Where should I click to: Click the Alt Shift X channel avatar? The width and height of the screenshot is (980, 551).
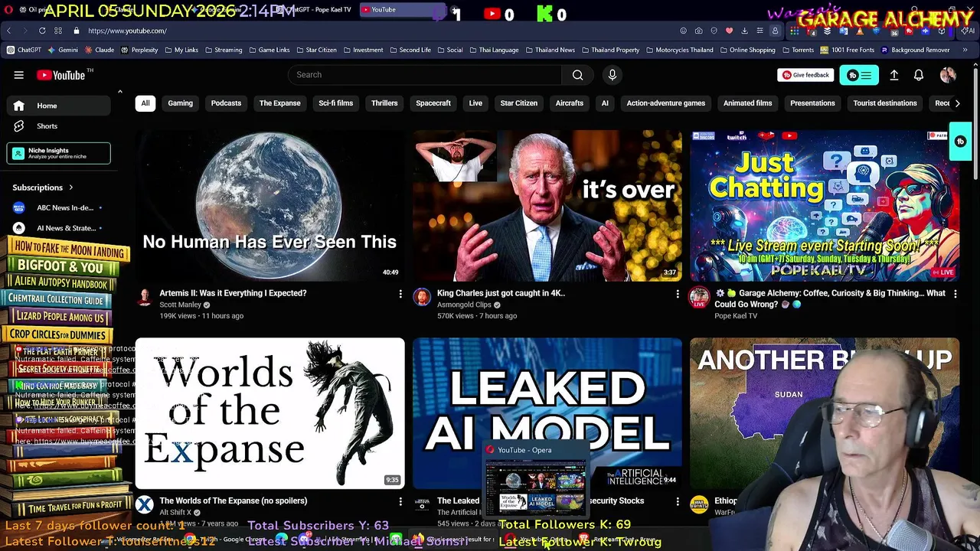(145, 505)
